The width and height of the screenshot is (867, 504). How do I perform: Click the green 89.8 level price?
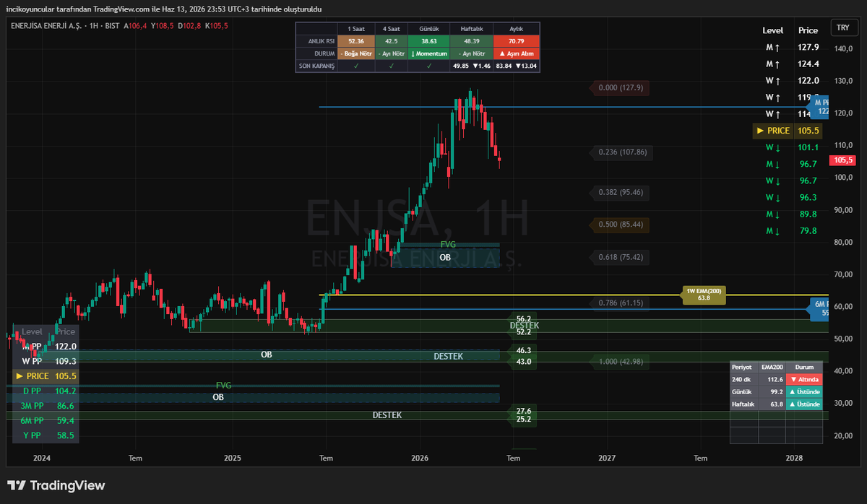coord(808,214)
